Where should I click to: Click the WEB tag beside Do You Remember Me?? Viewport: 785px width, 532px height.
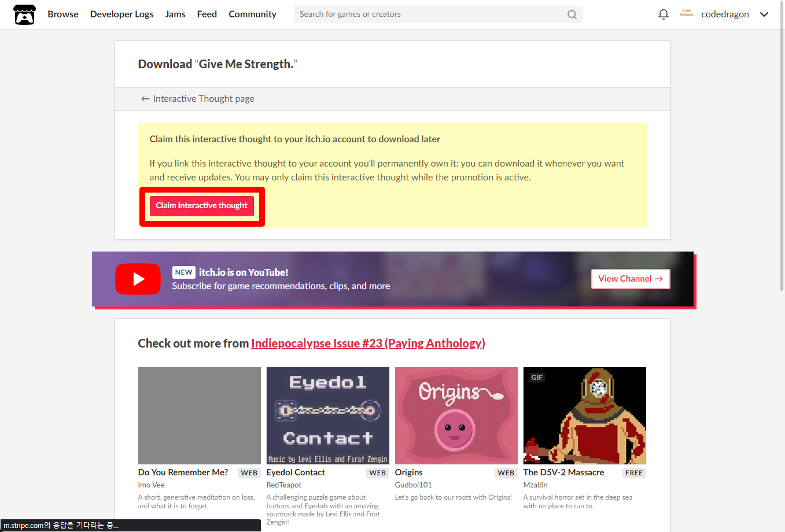tap(249, 473)
